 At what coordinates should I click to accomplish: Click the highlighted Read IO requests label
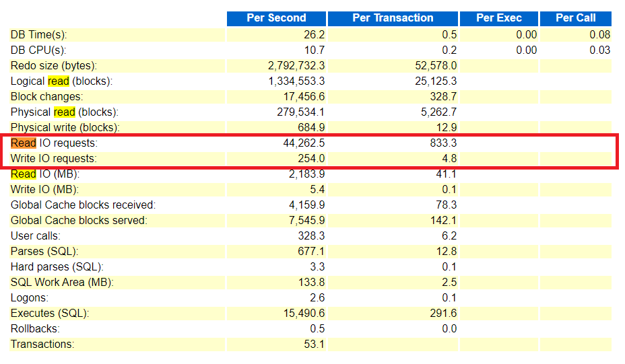(x=54, y=143)
